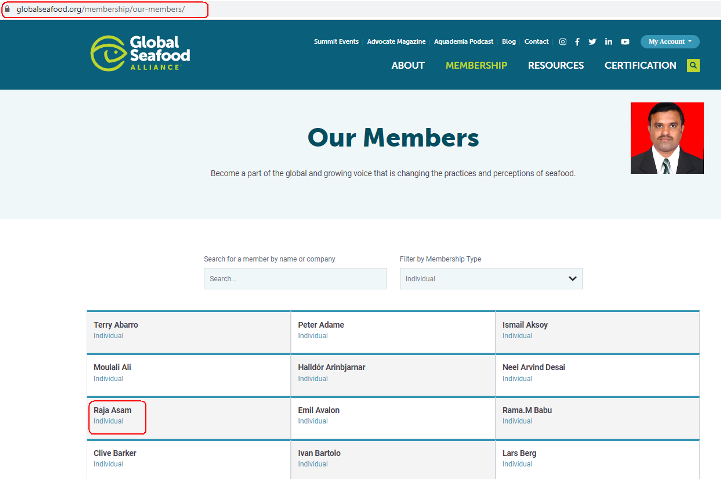The height and width of the screenshot is (479, 721).
Task: Open the Twitter social icon
Action: [592, 42]
